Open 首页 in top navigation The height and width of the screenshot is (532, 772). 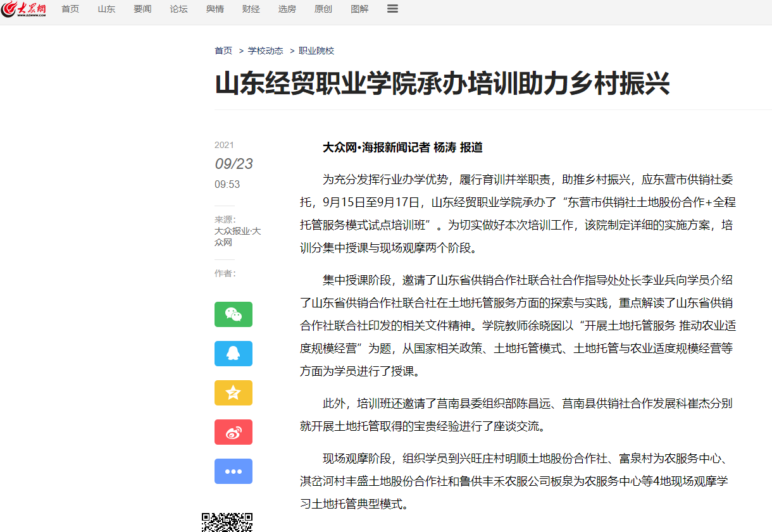pyautogui.click(x=70, y=9)
